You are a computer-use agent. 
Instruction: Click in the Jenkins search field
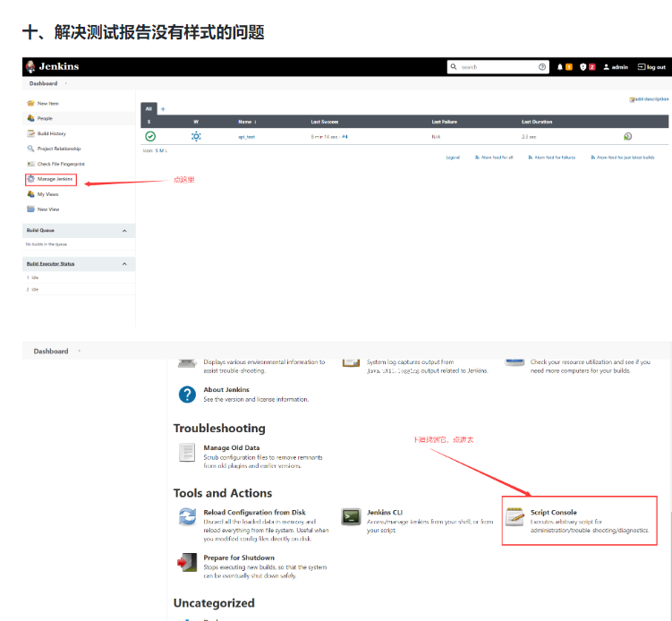(498, 67)
